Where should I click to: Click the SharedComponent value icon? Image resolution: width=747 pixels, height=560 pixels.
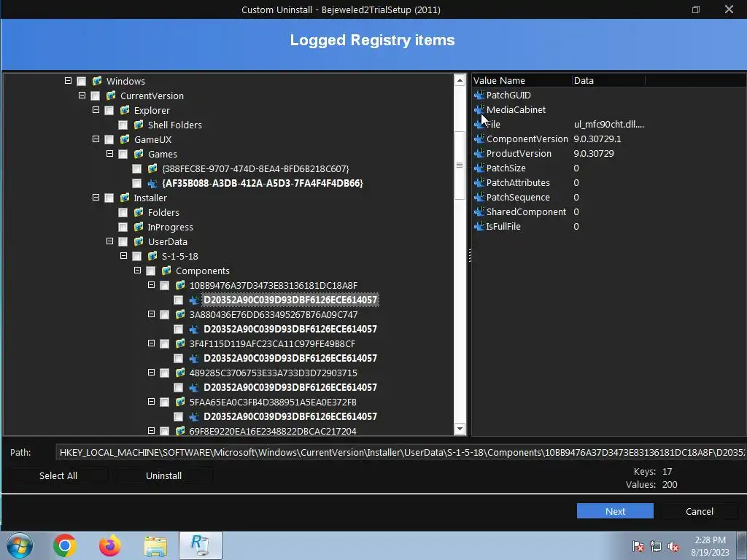coord(479,212)
